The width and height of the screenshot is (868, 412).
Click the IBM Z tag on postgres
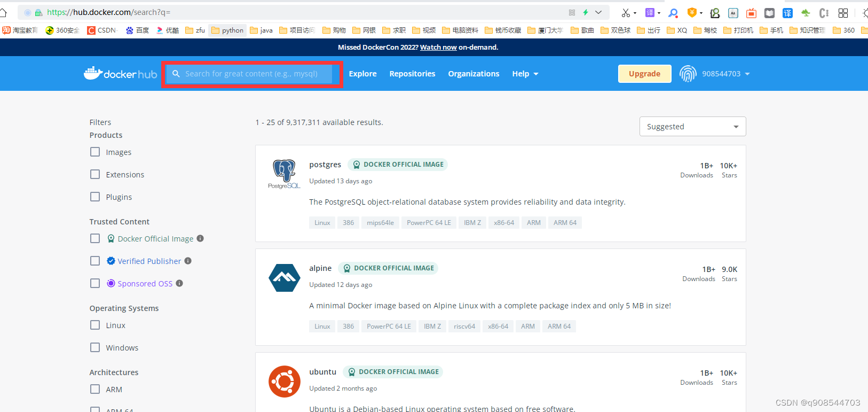472,222
